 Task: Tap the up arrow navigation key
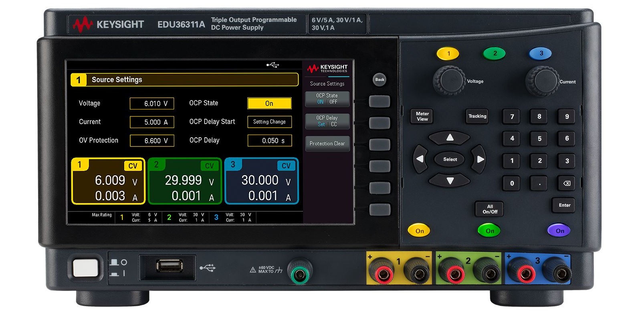point(450,138)
